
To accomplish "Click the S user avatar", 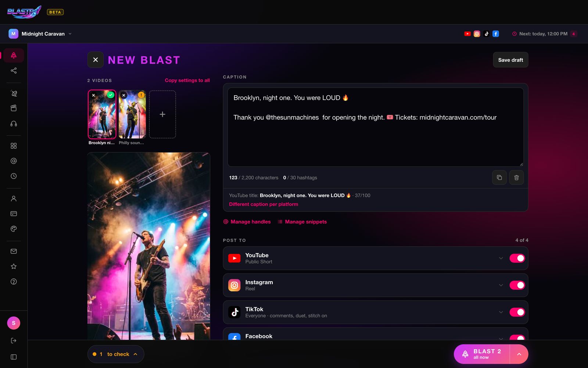I will click(14, 323).
